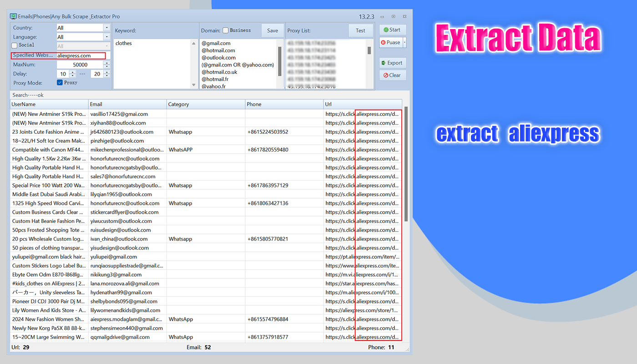Select phone +8618063427136
The height and width of the screenshot is (364, 637).
tap(268, 203)
